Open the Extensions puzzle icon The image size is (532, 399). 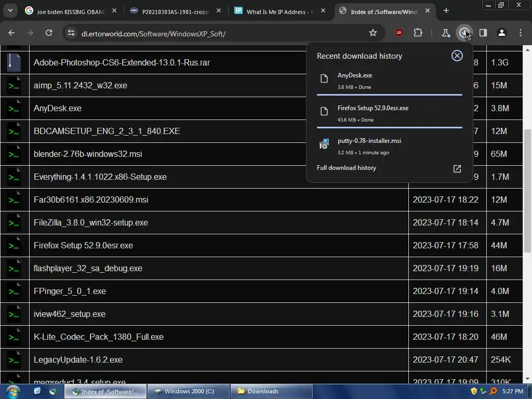(418, 33)
